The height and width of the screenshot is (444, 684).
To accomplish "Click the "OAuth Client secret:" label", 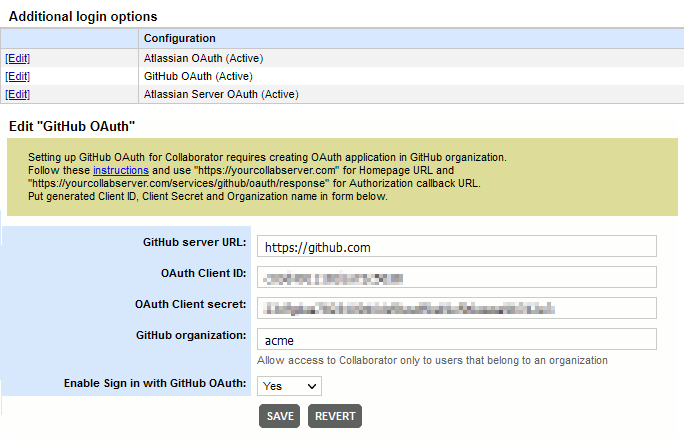I will pyautogui.click(x=191, y=303).
